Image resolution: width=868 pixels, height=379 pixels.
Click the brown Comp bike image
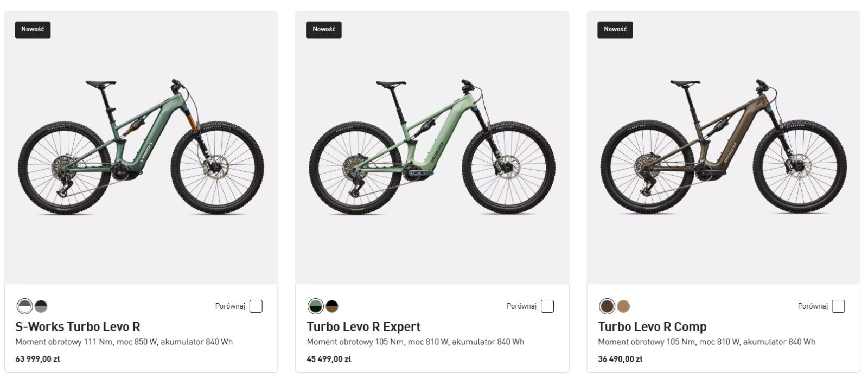[x=723, y=146]
